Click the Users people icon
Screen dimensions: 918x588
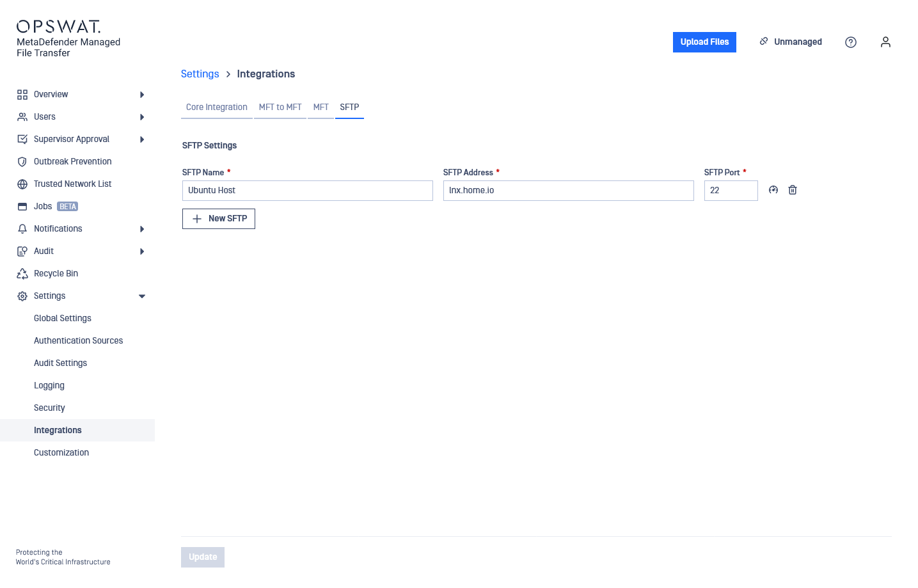click(22, 117)
